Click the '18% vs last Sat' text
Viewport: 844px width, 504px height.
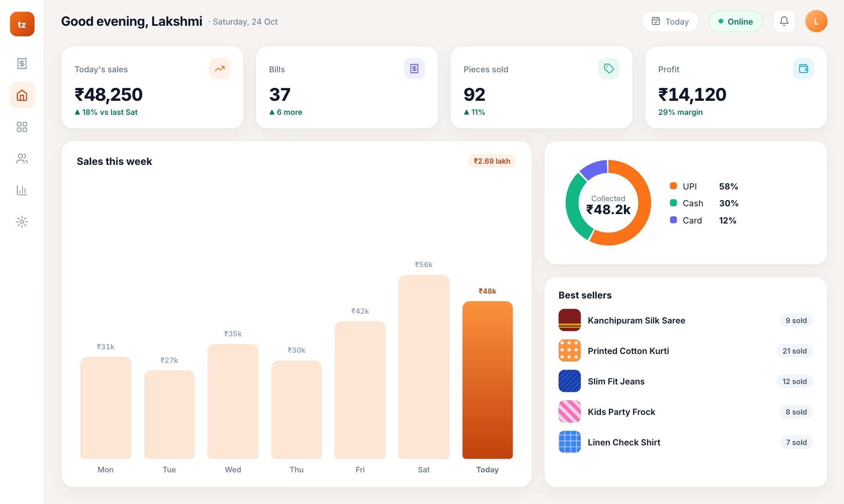110,112
